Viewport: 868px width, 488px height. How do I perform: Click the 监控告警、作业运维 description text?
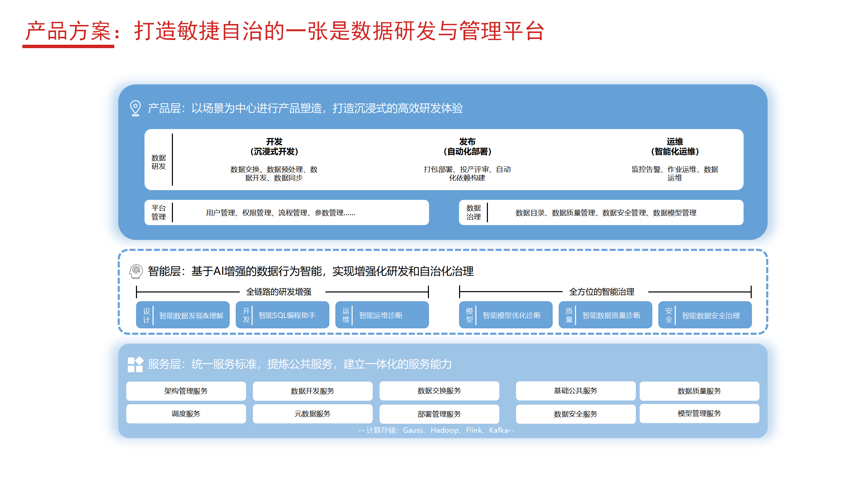(675, 174)
